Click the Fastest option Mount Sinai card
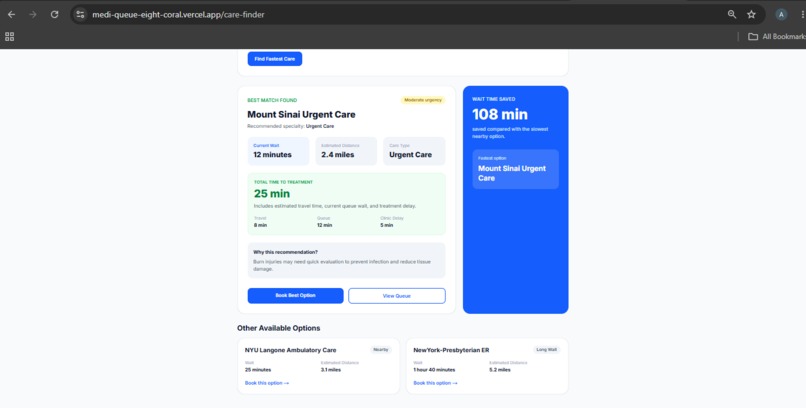Viewport: 806px width, 408px height. [x=516, y=169]
